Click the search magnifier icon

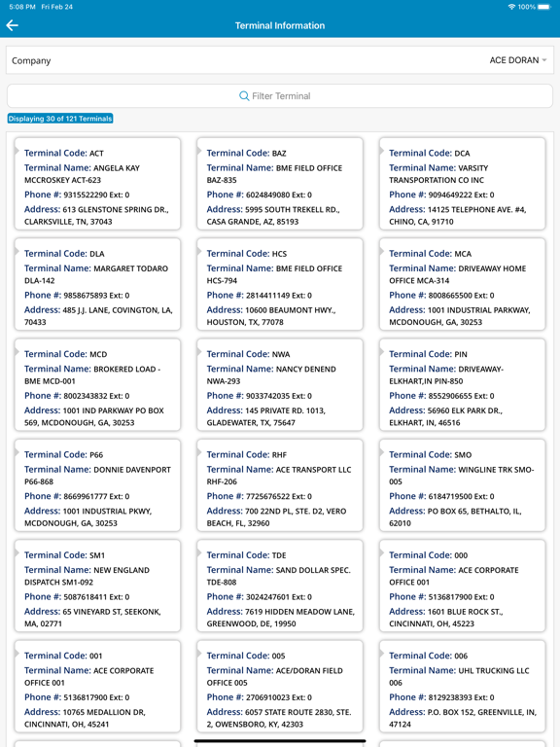pyautogui.click(x=244, y=95)
